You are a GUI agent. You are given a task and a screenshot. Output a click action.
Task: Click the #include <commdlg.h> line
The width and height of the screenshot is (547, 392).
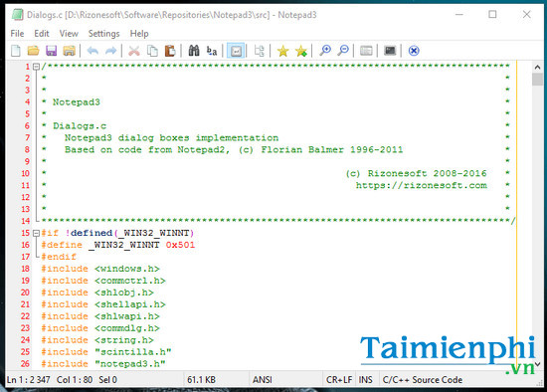pyautogui.click(x=100, y=328)
